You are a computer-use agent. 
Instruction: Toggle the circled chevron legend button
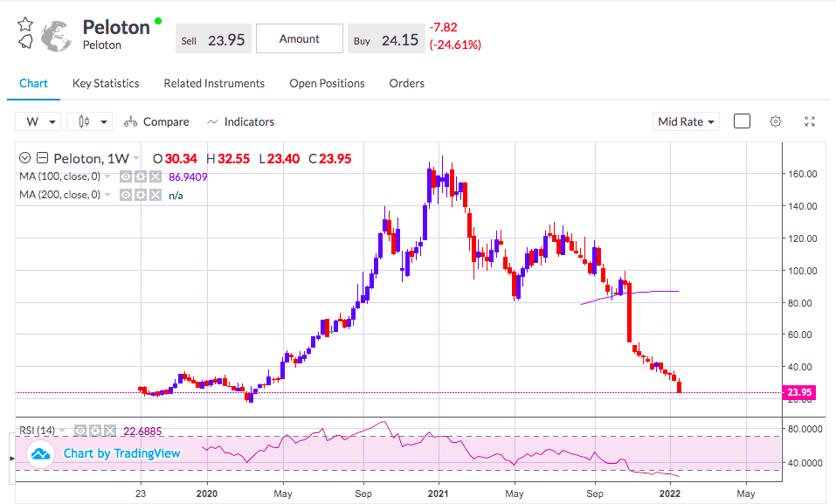point(24,158)
